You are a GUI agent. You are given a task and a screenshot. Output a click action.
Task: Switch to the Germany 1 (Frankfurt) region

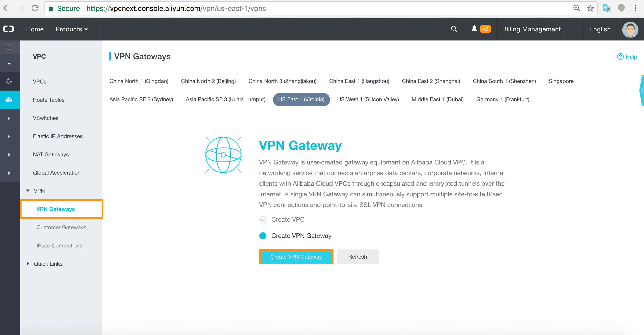(503, 99)
